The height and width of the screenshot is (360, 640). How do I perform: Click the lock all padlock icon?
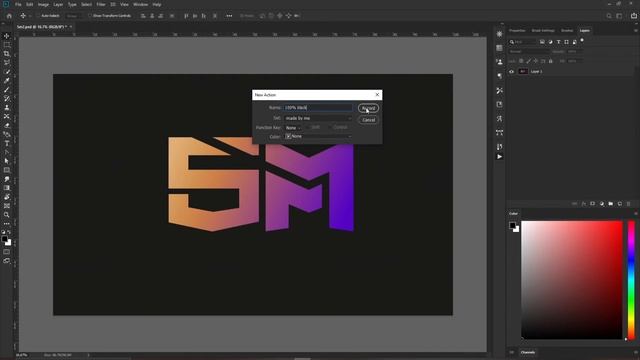point(551,61)
